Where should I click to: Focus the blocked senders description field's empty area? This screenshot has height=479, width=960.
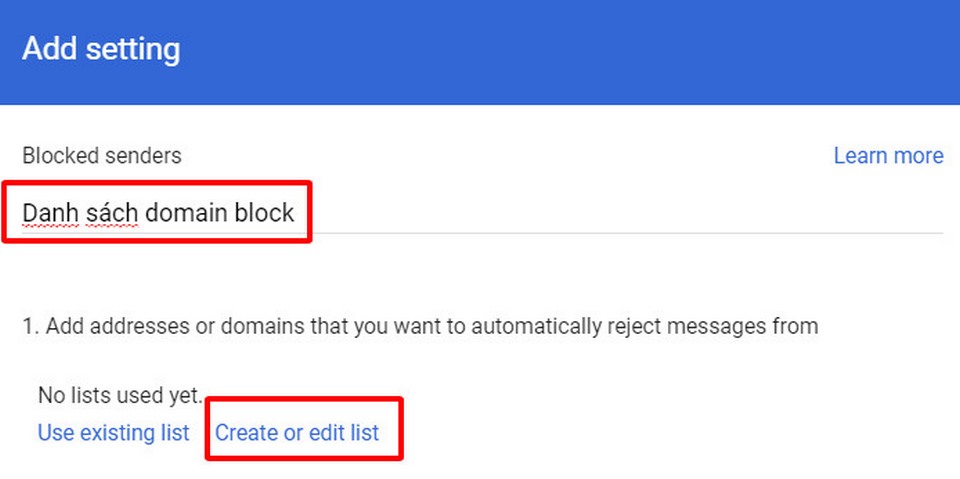click(x=620, y=212)
